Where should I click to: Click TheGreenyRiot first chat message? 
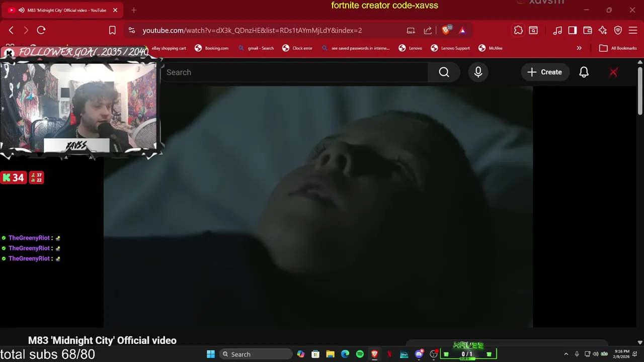coord(31,238)
